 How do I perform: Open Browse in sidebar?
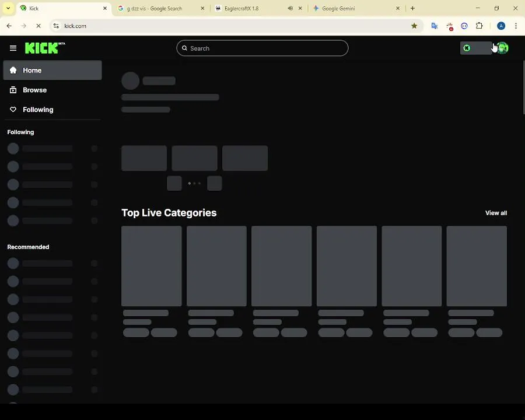click(52, 90)
